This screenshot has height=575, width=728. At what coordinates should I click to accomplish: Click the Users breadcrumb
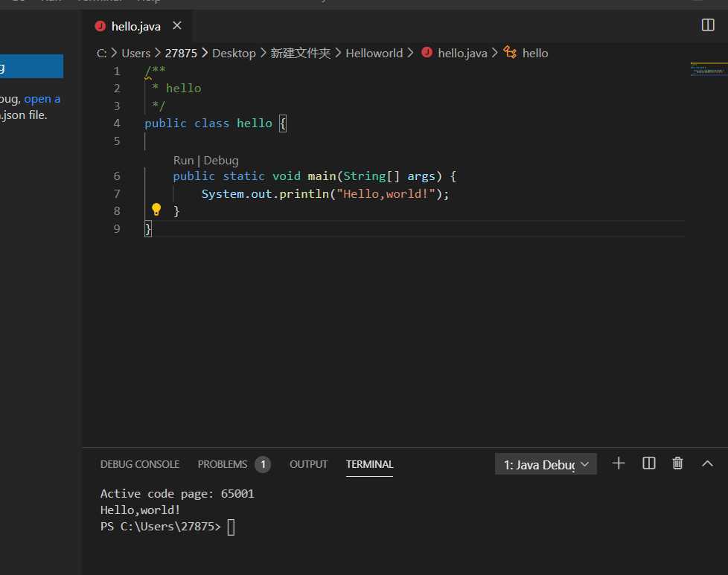coord(136,54)
